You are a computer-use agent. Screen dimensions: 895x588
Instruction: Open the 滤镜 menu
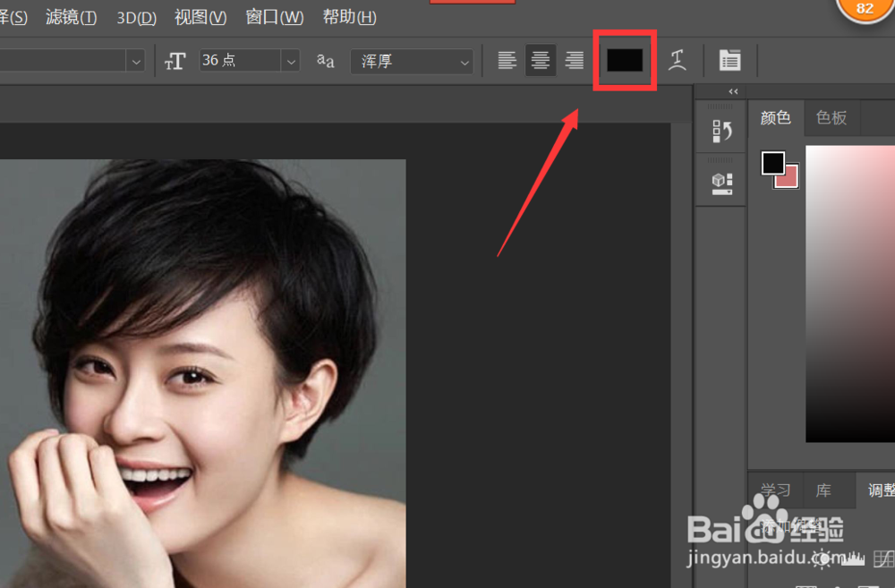point(71,17)
